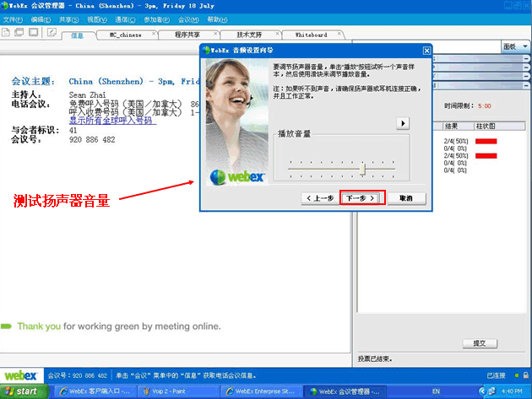Click the WebEx globe icon in dialog title
Viewport: 532px width, 399px height.
(206, 50)
